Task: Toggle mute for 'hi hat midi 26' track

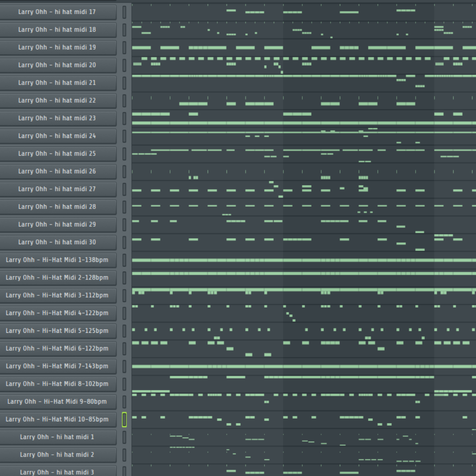Action: [x=125, y=171]
